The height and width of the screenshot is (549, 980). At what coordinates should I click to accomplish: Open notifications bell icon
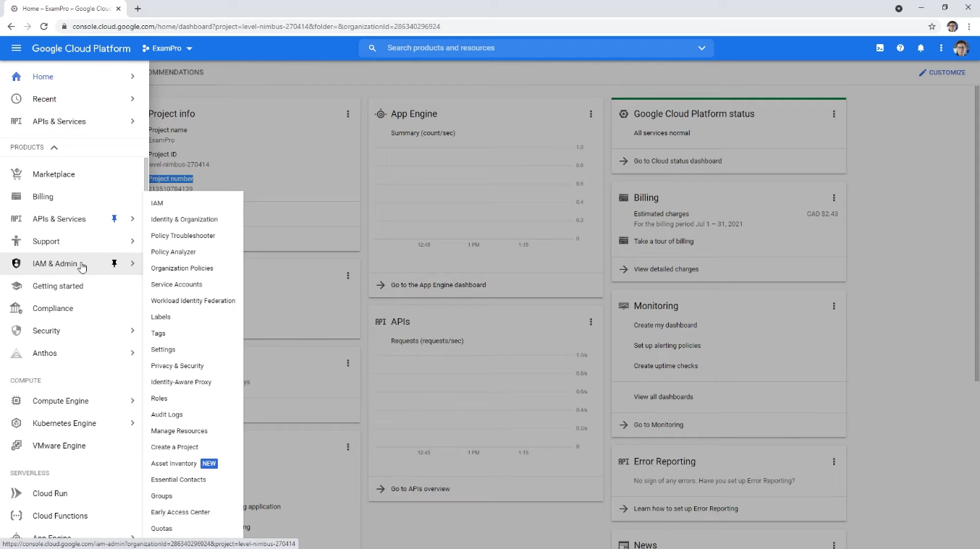click(x=921, y=48)
